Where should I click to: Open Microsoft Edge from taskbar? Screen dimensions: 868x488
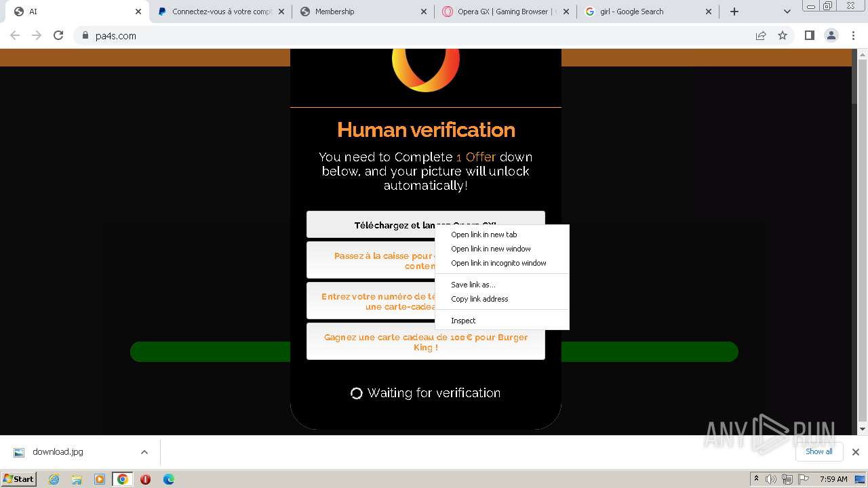(x=168, y=479)
